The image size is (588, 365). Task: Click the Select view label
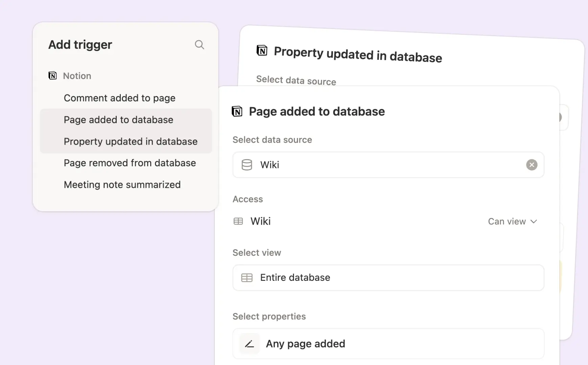[257, 253]
